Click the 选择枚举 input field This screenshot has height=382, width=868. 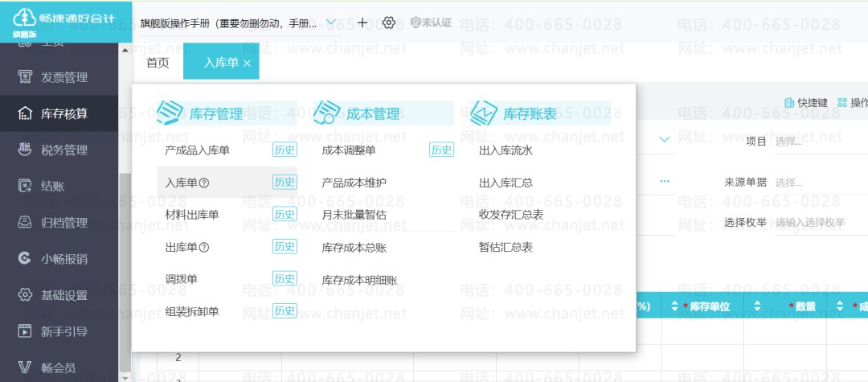(821, 223)
